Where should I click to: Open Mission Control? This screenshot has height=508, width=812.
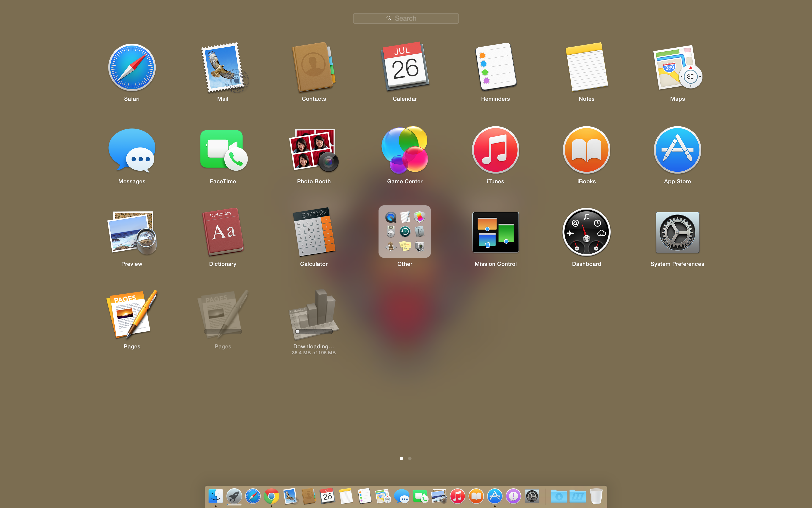(x=496, y=232)
